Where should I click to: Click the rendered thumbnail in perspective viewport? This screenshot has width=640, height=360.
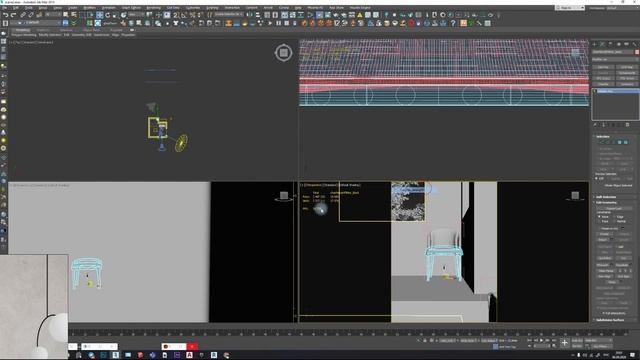click(x=408, y=202)
